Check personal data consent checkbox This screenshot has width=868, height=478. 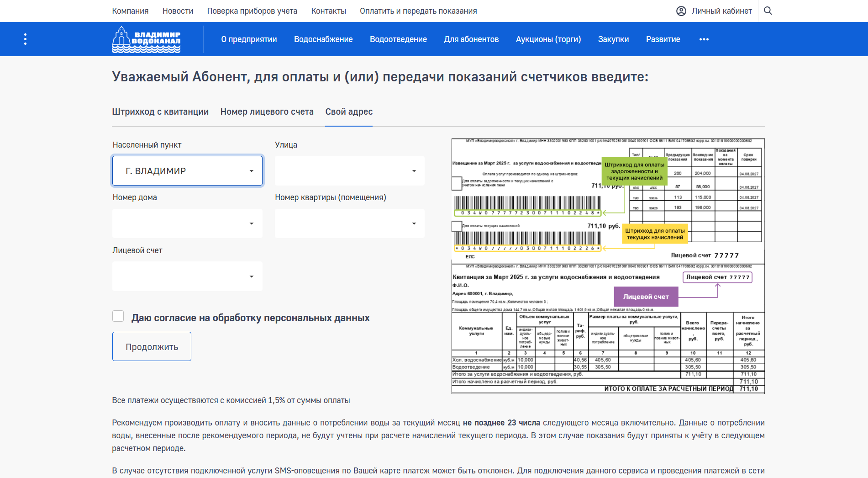(118, 316)
